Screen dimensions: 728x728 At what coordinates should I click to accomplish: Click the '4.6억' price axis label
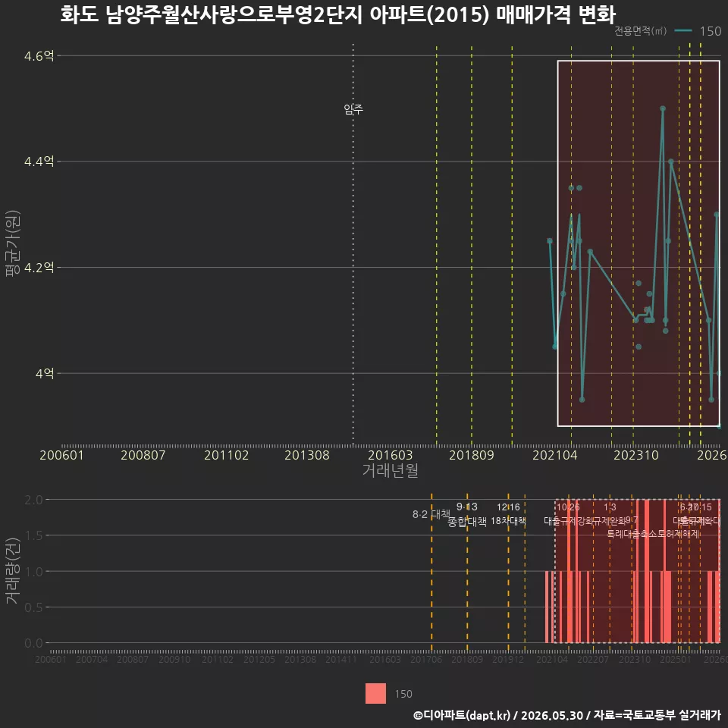pyautogui.click(x=39, y=56)
